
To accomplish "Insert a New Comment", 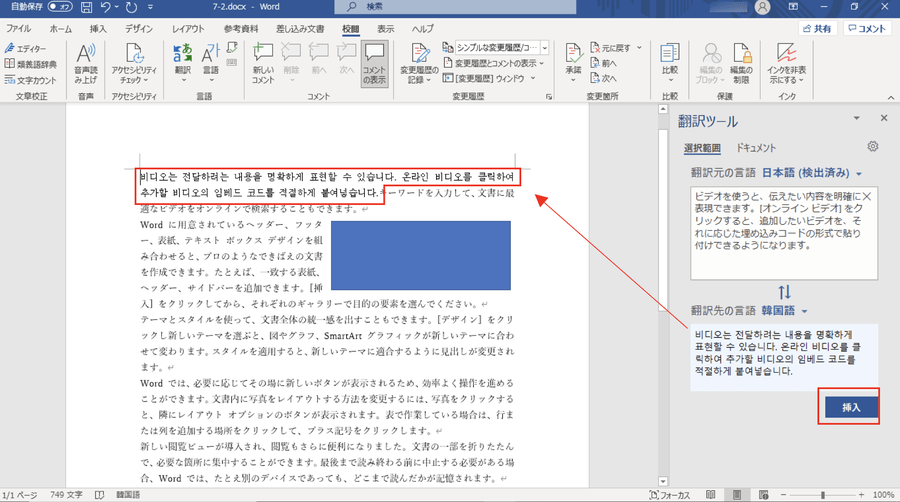I will pos(263,64).
